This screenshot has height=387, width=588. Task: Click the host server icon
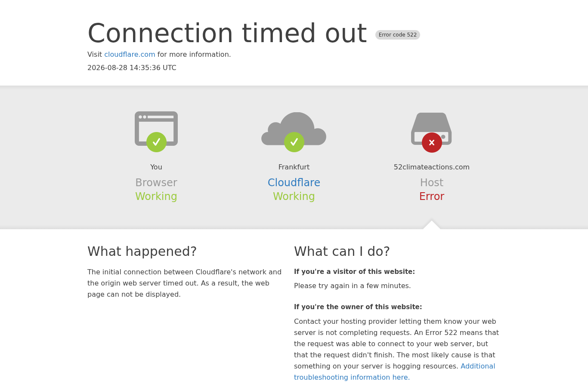click(x=431, y=129)
